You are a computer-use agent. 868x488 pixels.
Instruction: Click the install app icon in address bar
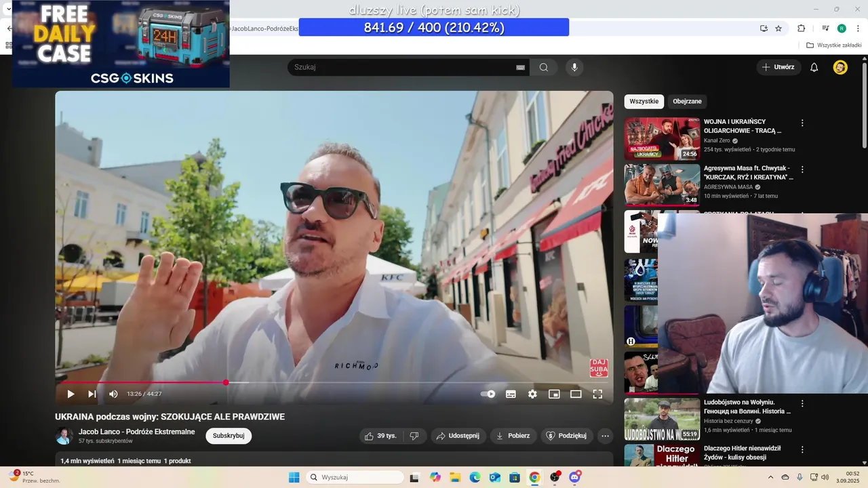click(x=764, y=28)
